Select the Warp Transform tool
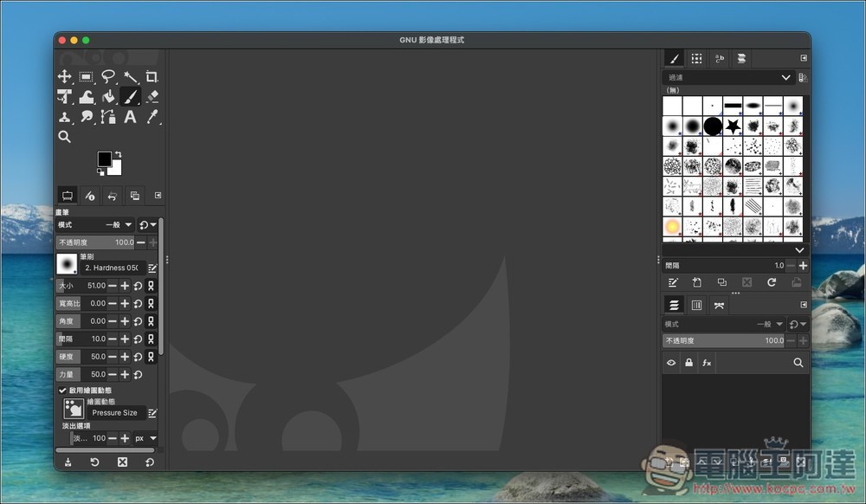Image resolution: width=866 pixels, height=504 pixels. [x=86, y=97]
